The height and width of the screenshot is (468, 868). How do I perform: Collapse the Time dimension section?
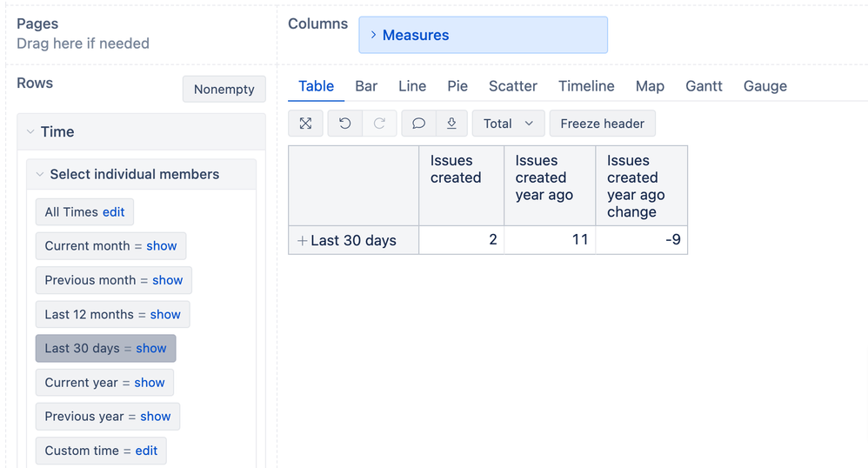pyautogui.click(x=30, y=132)
